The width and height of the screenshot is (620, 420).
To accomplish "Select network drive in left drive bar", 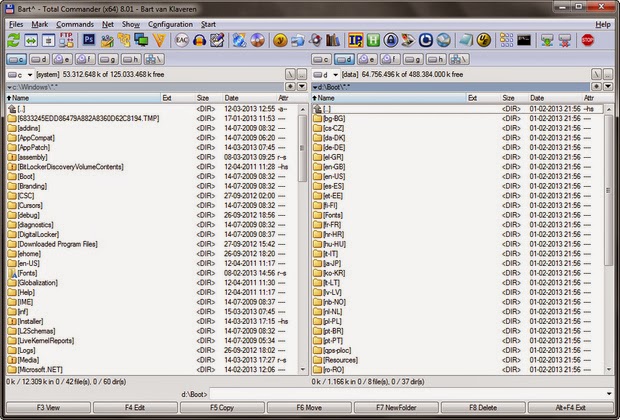I will pyautogui.click(x=154, y=59).
